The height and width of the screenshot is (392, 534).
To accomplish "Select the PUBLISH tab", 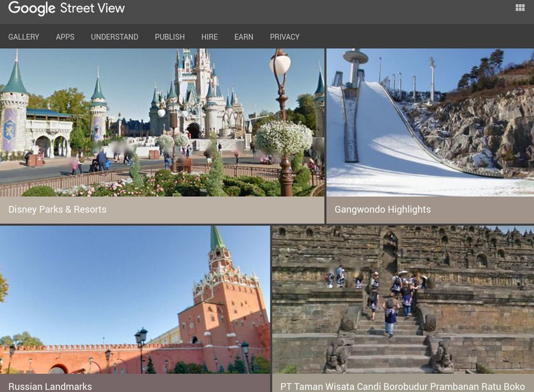I will pyautogui.click(x=170, y=37).
